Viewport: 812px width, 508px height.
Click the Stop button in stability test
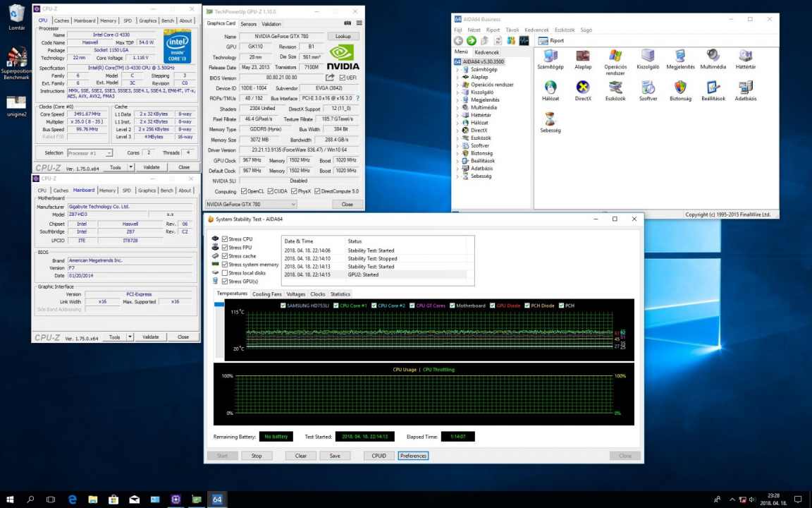257,456
